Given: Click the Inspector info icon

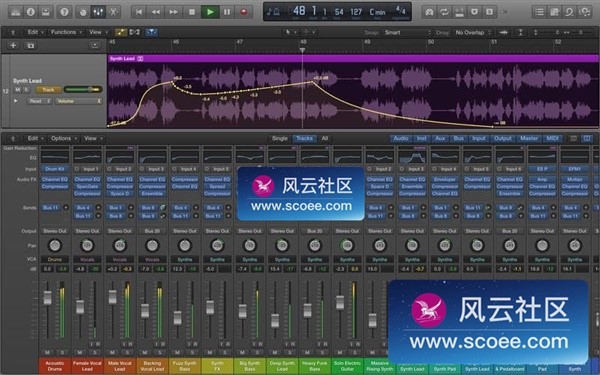Looking at the screenshot, I should pos(31,12).
